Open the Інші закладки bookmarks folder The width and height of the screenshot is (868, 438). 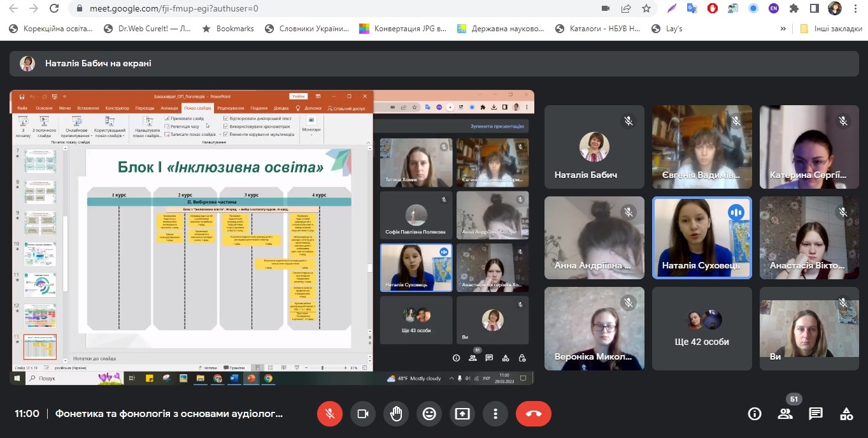pos(831,29)
